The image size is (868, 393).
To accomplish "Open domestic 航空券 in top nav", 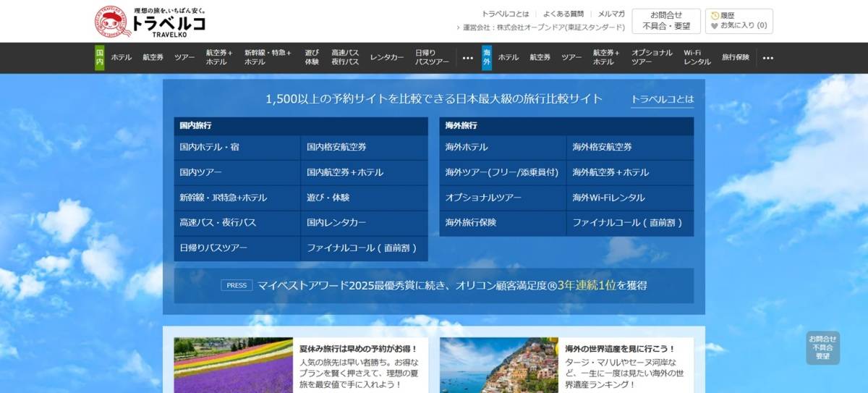I will click(x=153, y=58).
